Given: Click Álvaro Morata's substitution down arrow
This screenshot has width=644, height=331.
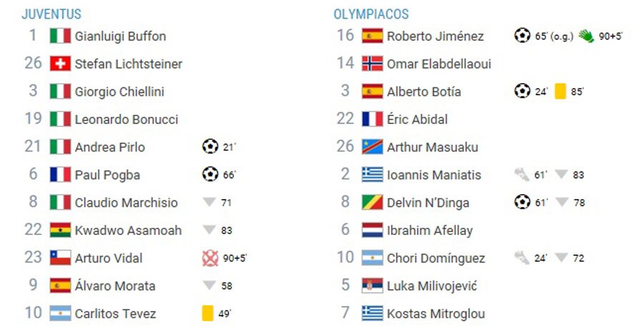Looking at the screenshot, I should click(209, 285).
